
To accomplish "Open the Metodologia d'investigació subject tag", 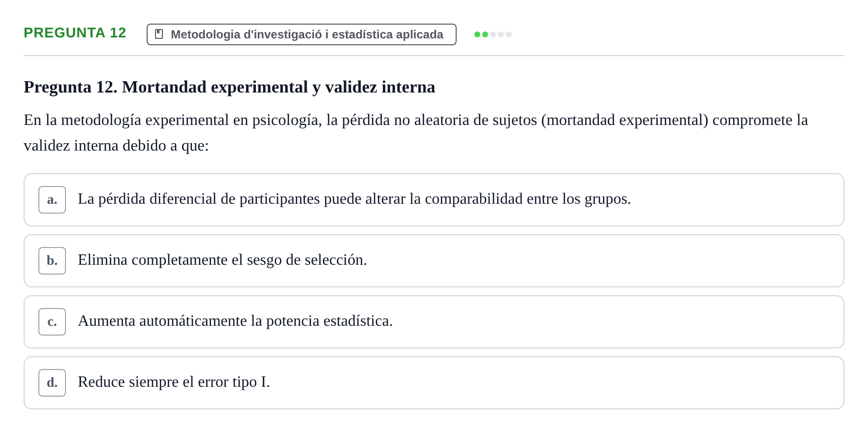I will pyautogui.click(x=302, y=34).
